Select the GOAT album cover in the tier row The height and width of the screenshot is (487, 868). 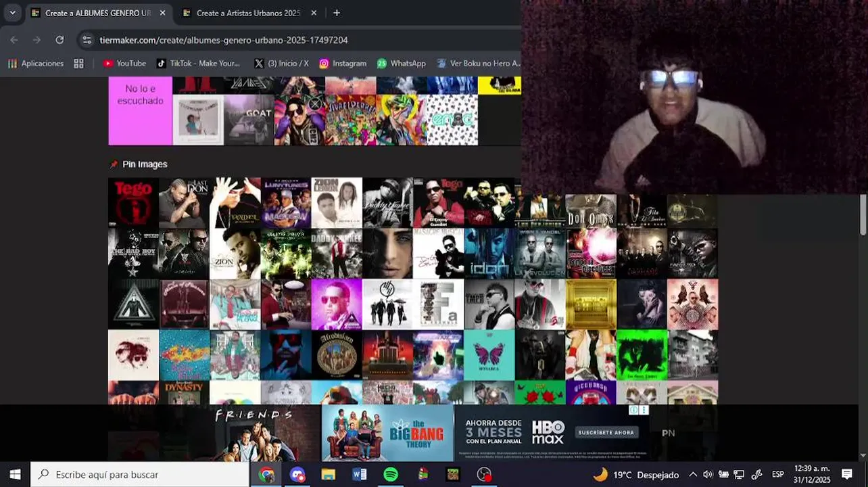pos(249,120)
